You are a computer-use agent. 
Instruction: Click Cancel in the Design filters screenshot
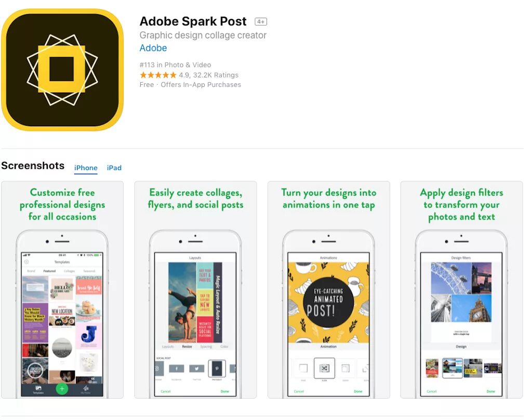[432, 391]
